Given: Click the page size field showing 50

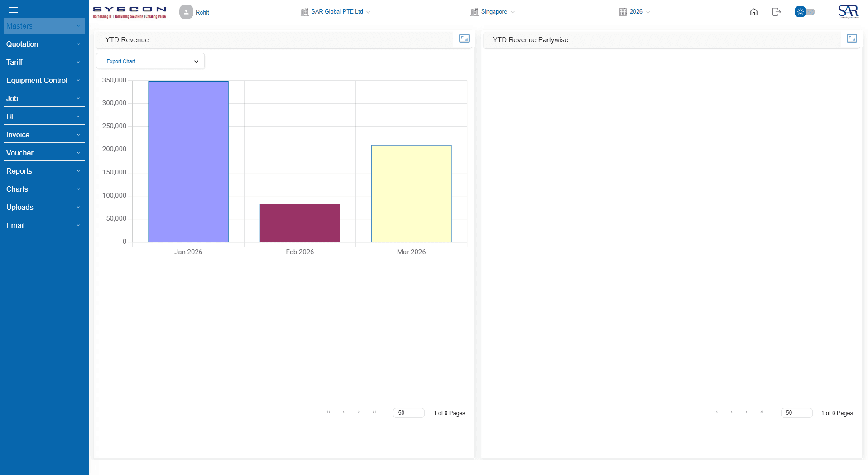Looking at the screenshot, I should coord(408,413).
